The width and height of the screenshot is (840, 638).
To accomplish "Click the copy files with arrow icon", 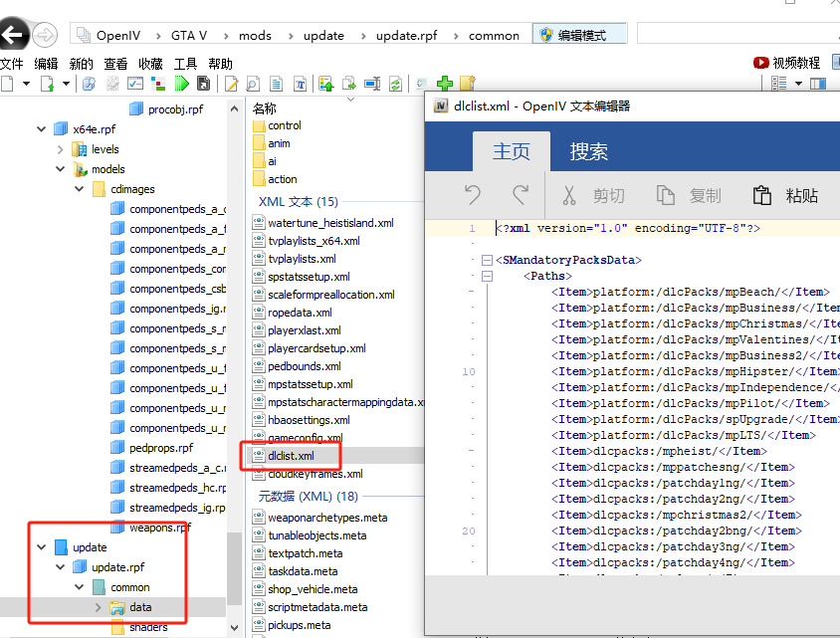I will tap(349, 84).
